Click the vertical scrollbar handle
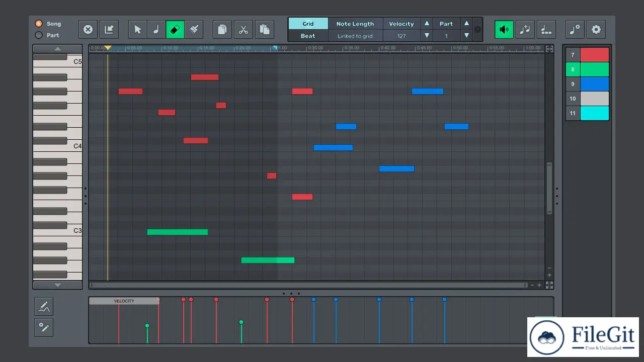This screenshot has width=644, height=362. click(549, 189)
